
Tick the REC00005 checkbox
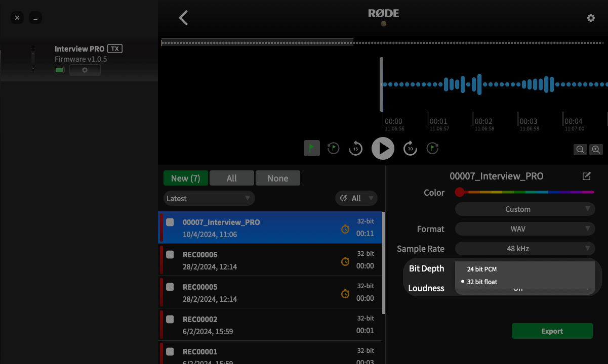(x=170, y=287)
